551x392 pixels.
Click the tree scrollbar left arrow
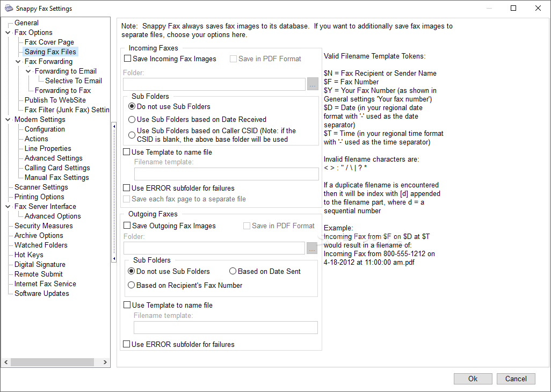pos(6,362)
